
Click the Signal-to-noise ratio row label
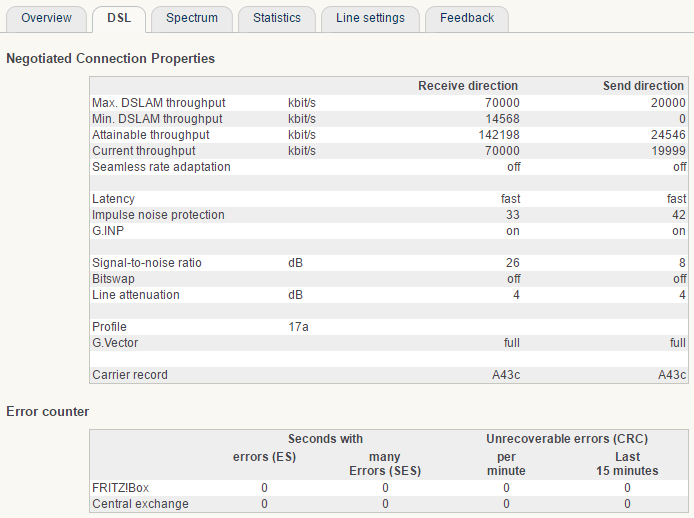point(146,263)
